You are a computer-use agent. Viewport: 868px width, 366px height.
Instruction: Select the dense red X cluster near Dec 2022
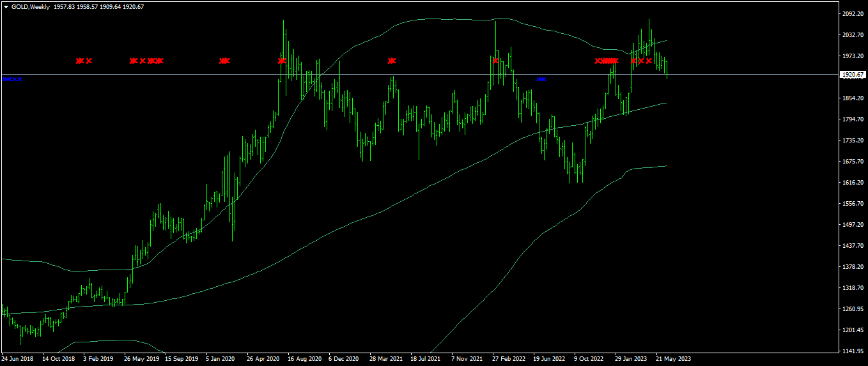[x=607, y=61]
